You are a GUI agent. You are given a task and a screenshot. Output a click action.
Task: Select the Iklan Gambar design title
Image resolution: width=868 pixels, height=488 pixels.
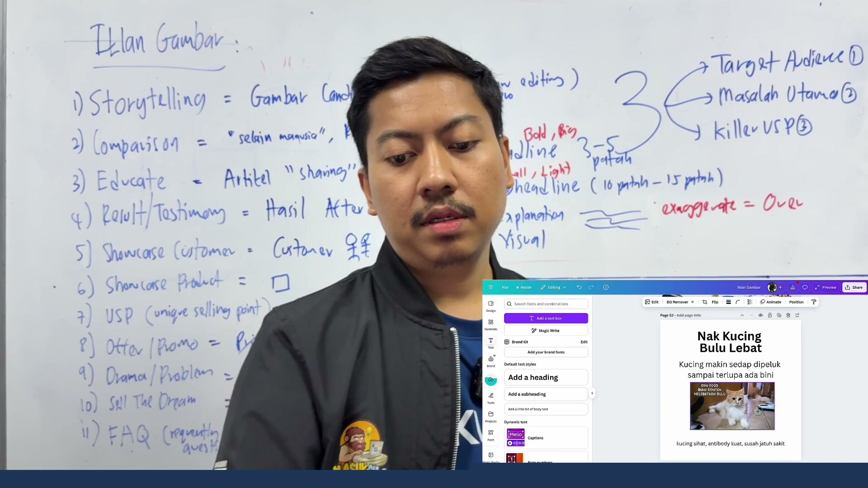click(x=749, y=287)
